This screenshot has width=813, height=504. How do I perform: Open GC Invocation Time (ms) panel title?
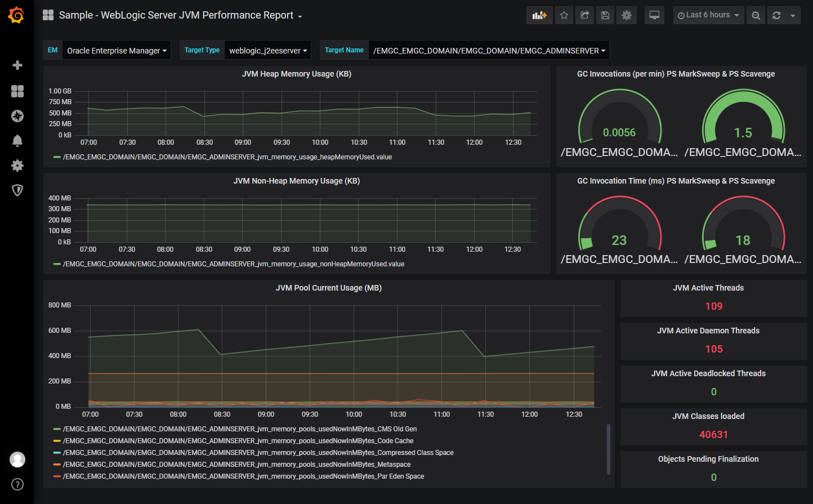pyautogui.click(x=676, y=181)
